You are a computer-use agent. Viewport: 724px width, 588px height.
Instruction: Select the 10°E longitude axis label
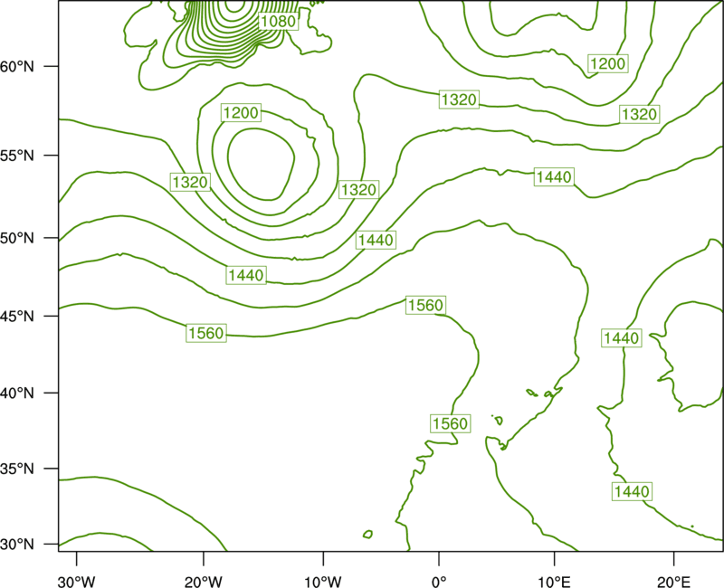click(554, 582)
